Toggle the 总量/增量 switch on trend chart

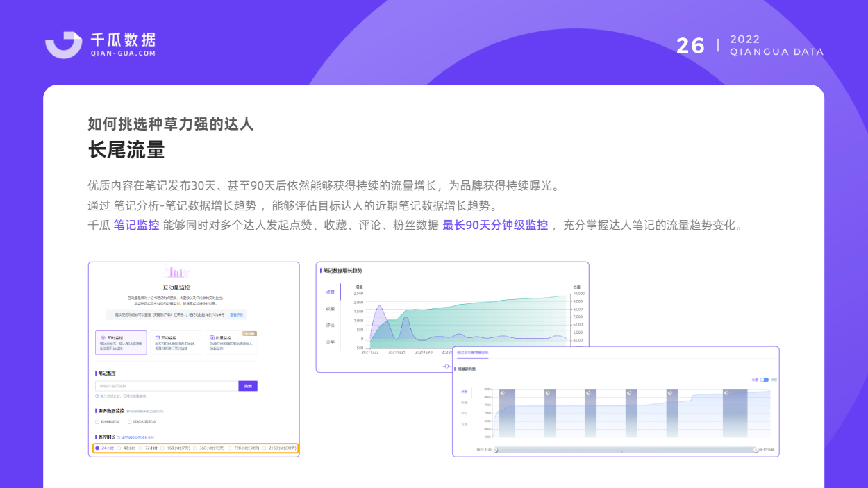coord(765,380)
